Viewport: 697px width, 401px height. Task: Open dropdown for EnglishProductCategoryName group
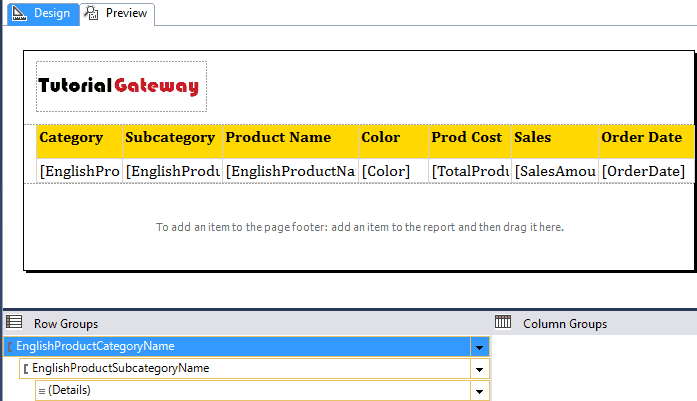(x=480, y=347)
